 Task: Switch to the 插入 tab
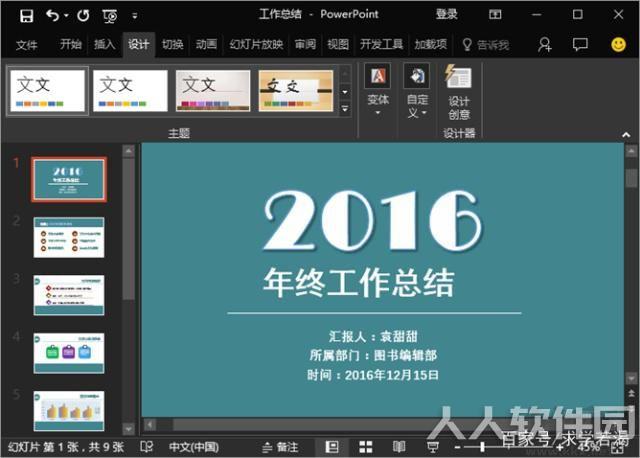[104, 44]
